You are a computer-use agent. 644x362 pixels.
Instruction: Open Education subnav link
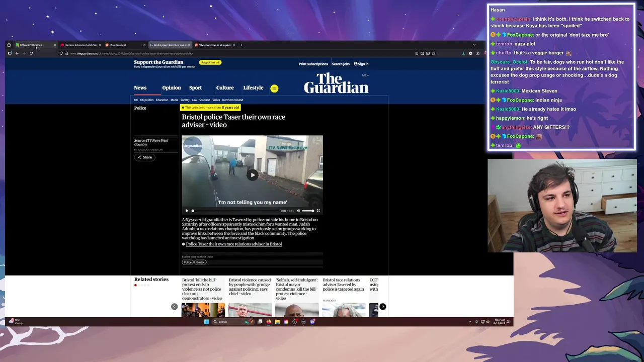point(162,100)
